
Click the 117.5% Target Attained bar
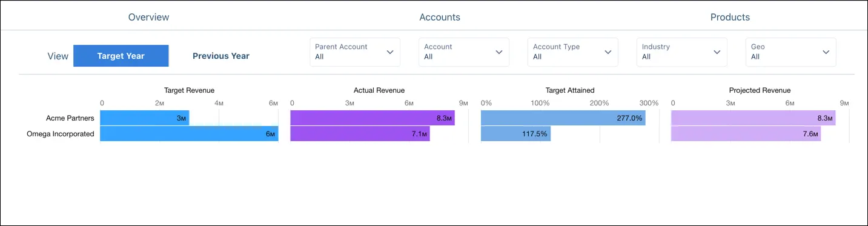tap(515, 134)
